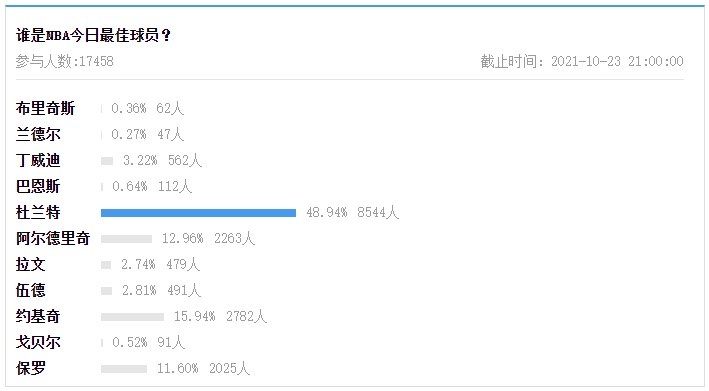This screenshot has width=709, height=391.
Task: Select the 拉文 poll option
Action: 31,264
